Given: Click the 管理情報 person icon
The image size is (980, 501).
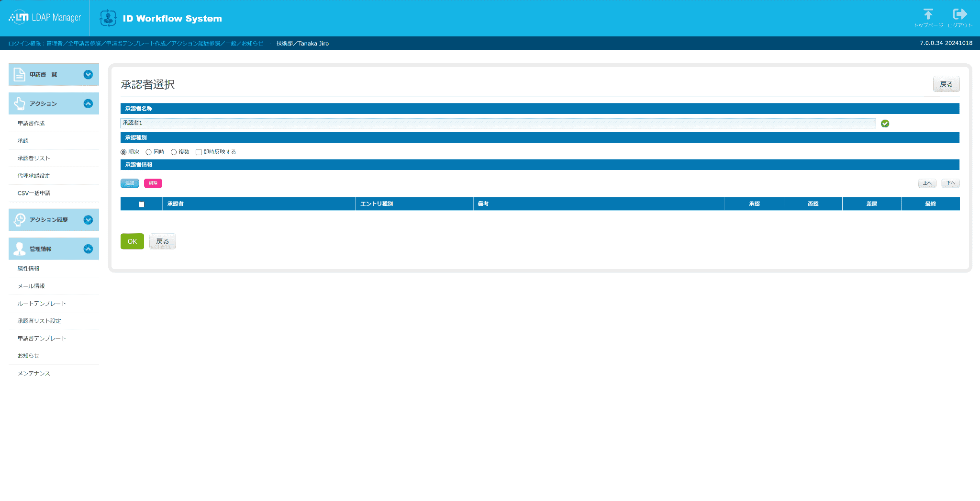Looking at the screenshot, I should pyautogui.click(x=20, y=249).
